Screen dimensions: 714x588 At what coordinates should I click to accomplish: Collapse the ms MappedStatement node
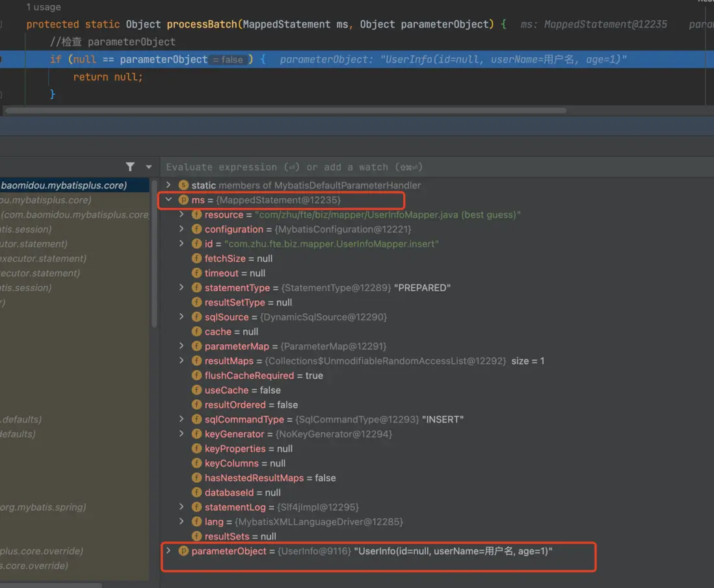[169, 200]
